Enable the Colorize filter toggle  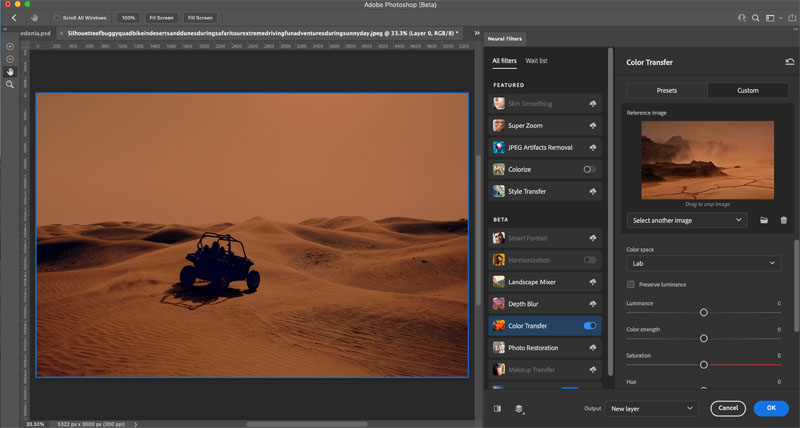click(590, 169)
